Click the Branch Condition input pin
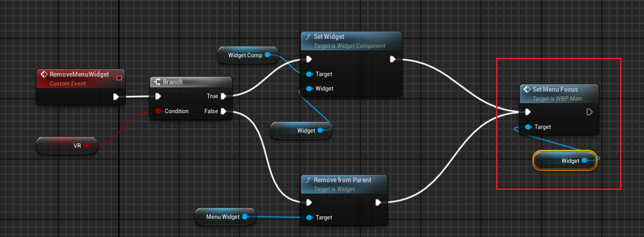The image size is (644, 237). 158,111
